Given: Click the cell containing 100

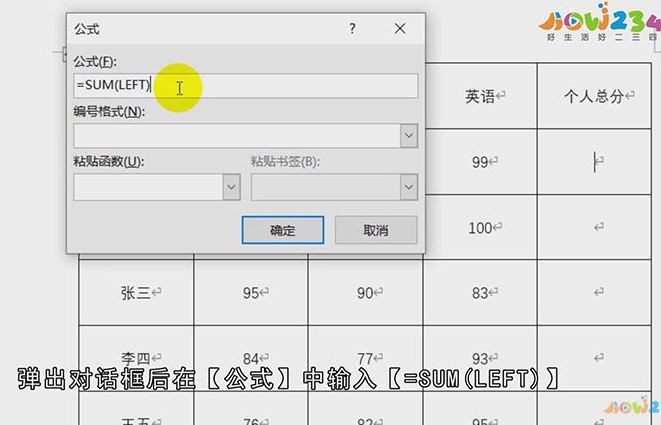Looking at the screenshot, I should tap(480, 228).
